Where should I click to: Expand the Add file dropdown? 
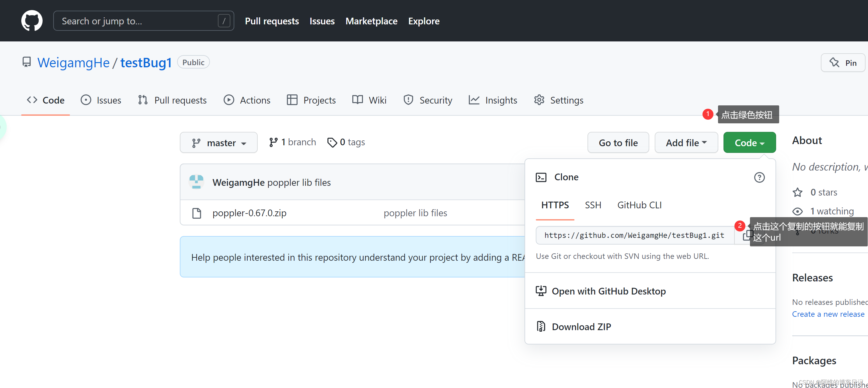pos(686,143)
